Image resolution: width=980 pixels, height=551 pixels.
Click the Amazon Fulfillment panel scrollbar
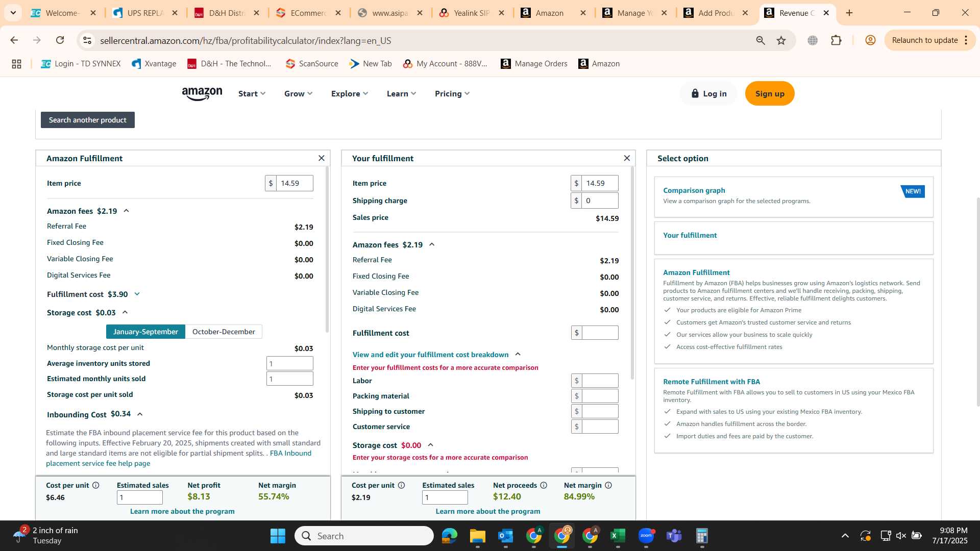coord(327,250)
